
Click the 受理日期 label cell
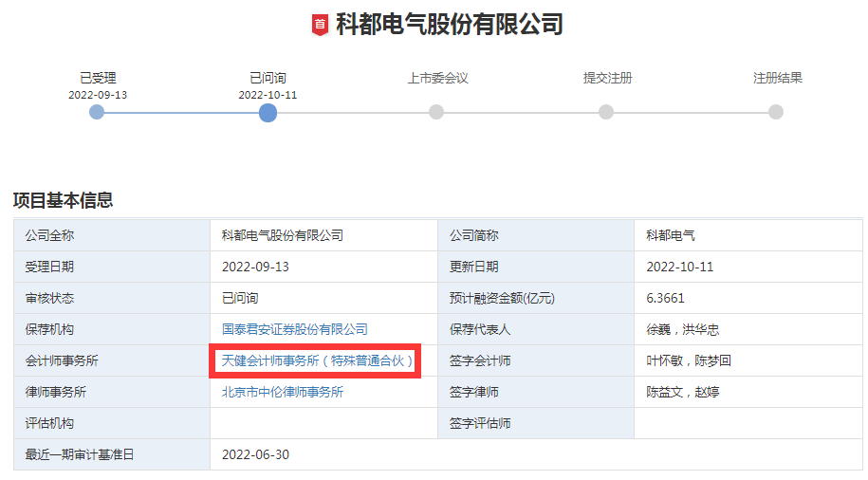coord(112,267)
